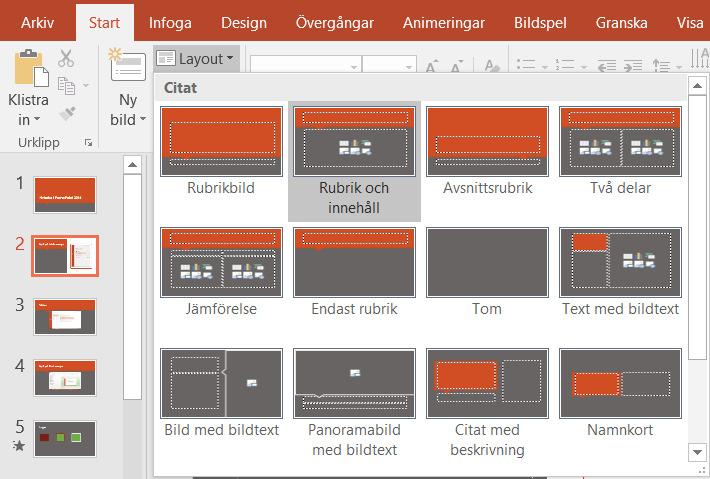Image resolution: width=710 pixels, height=479 pixels.
Task: Clear all formatting with the eraser A icon
Action: 491,66
